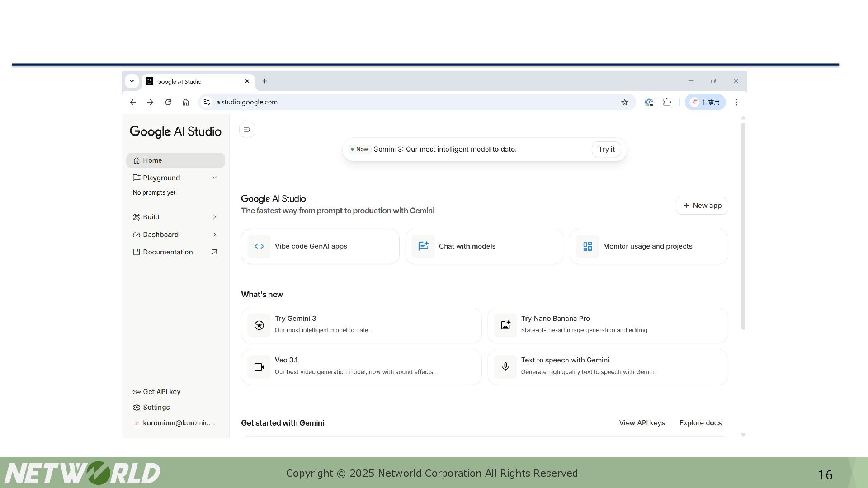Open the View API keys link
Screen dimensions: 868x488
click(x=642, y=423)
